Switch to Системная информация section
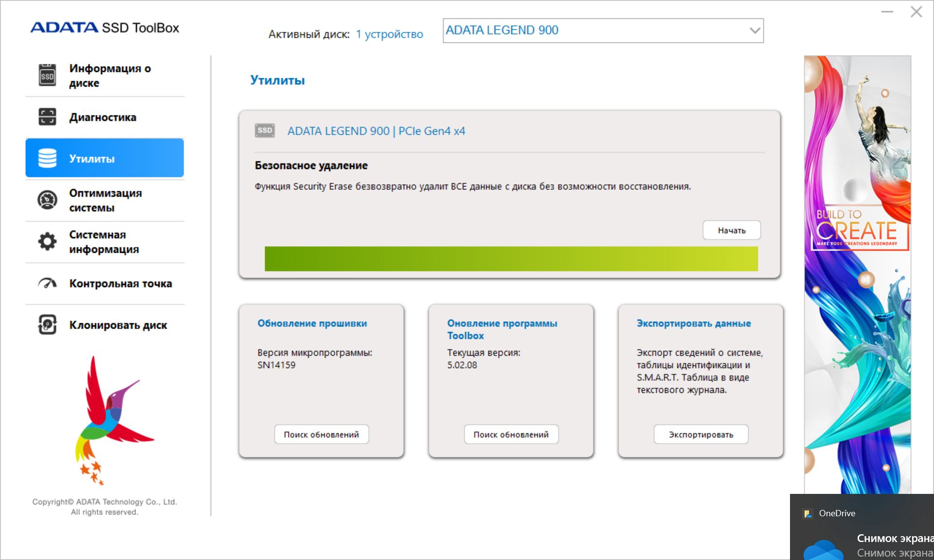This screenshot has width=934, height=560. pos(105,242)
